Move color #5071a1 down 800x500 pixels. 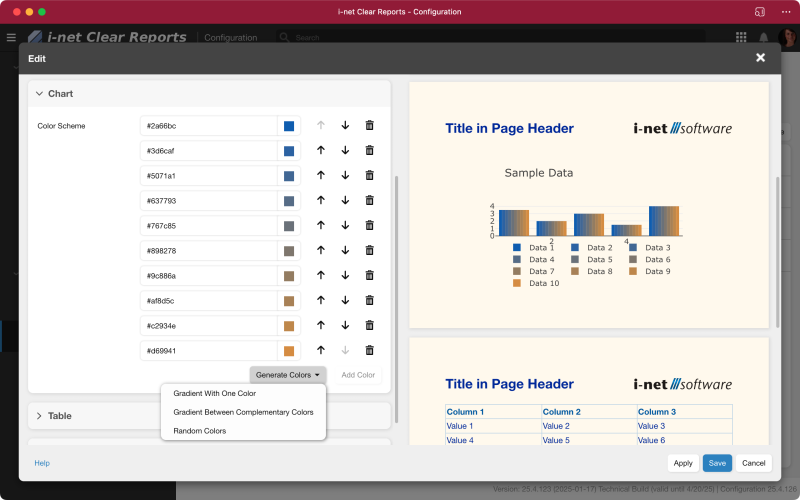point(345,176)
